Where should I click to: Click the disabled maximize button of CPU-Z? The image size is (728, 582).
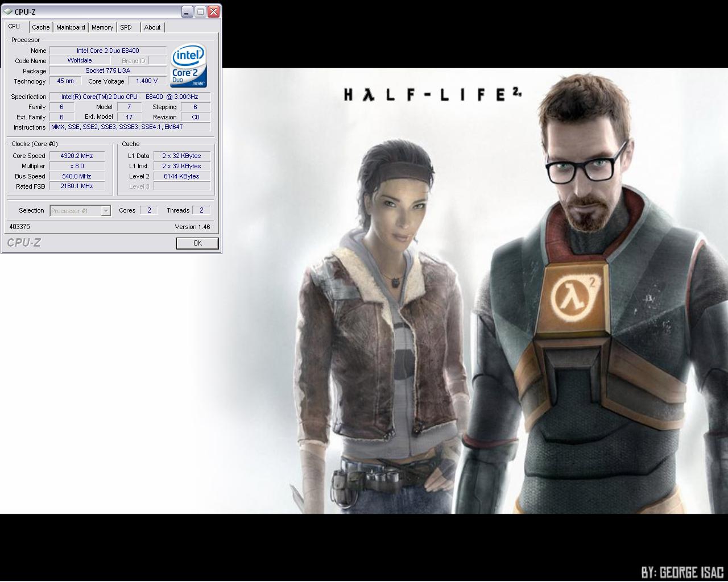pos(201,11)
